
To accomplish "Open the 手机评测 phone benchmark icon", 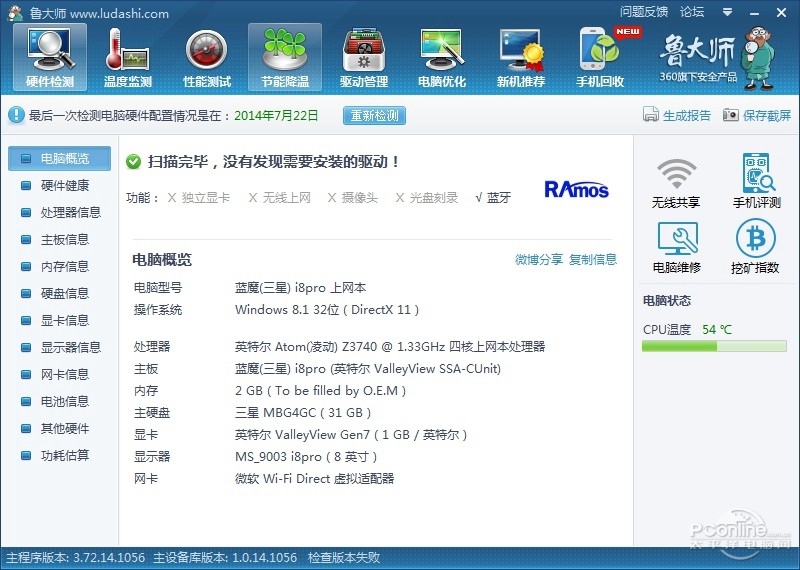I will coord(757,182).
